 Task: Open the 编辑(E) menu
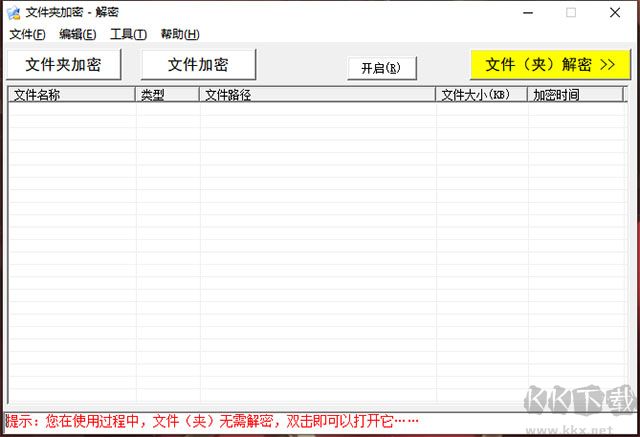pyautogui.click(x=78, y=34)
